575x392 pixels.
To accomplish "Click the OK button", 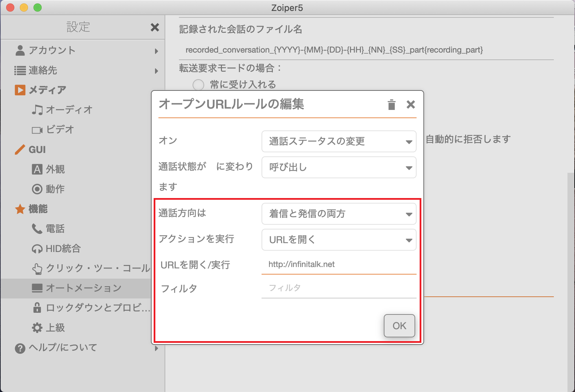I will [x=399, y=326].
